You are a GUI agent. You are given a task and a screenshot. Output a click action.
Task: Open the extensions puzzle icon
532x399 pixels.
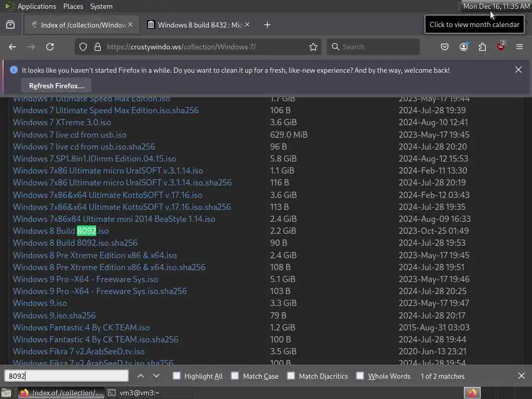point(482,47)
